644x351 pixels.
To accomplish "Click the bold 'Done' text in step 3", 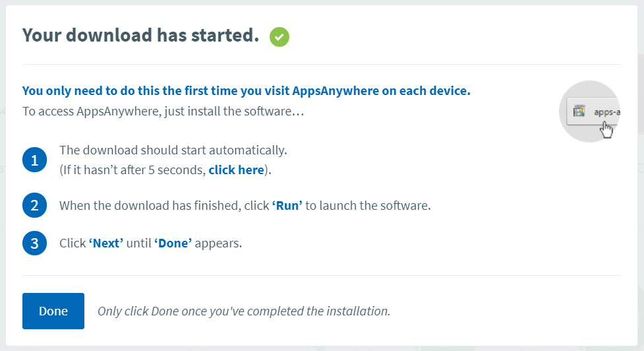I will pyautogui.click(x=173, y=243).
